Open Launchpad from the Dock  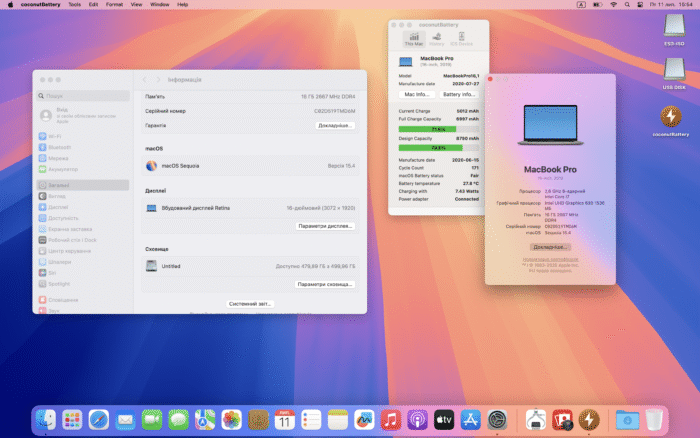[x=72, y=420]
